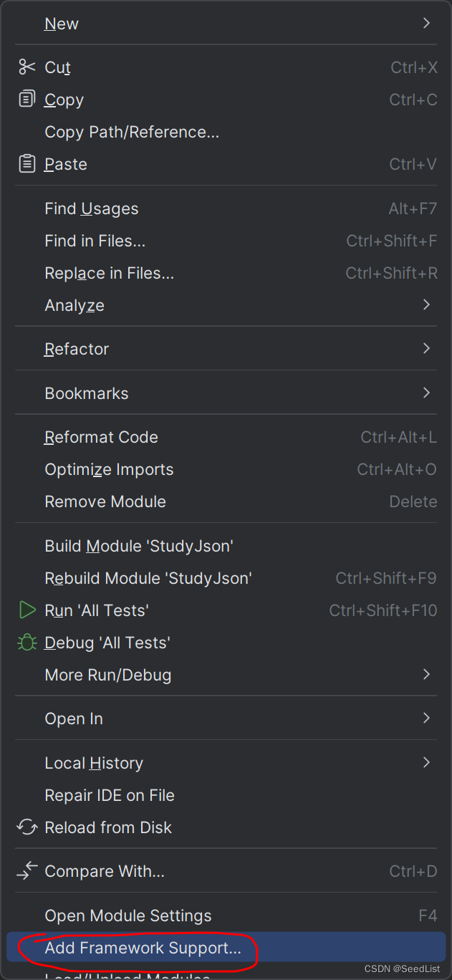Image resolution: width=452 pixels, height=980 pixels.
Task: Expand the New submenu arrow
Action: (x=427, y=24)
